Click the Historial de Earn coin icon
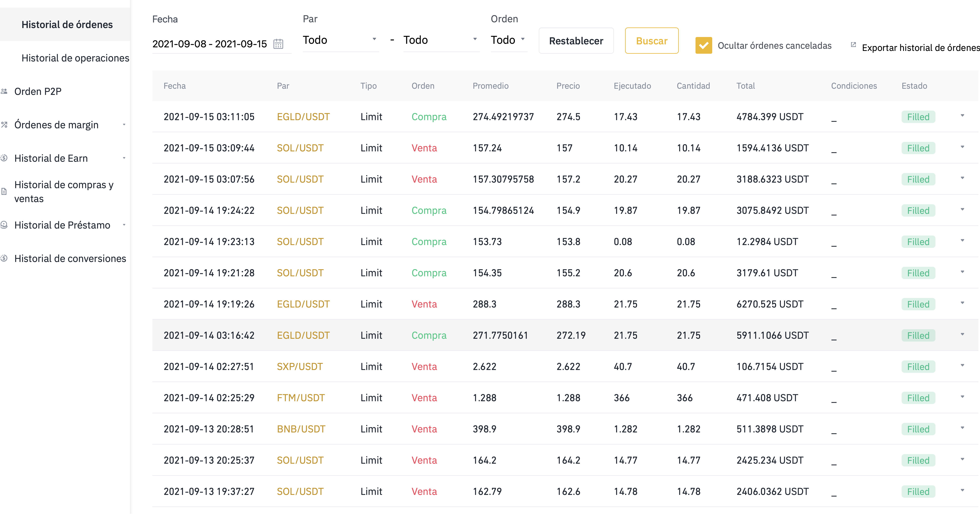This screenshot has width=980, height=514. click(x=4, y=158)
